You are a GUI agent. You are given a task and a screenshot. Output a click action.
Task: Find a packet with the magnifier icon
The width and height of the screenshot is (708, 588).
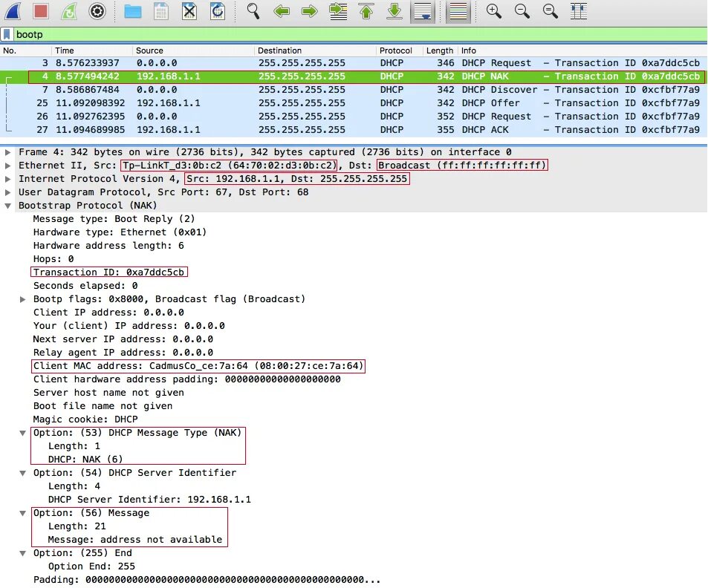253,11
